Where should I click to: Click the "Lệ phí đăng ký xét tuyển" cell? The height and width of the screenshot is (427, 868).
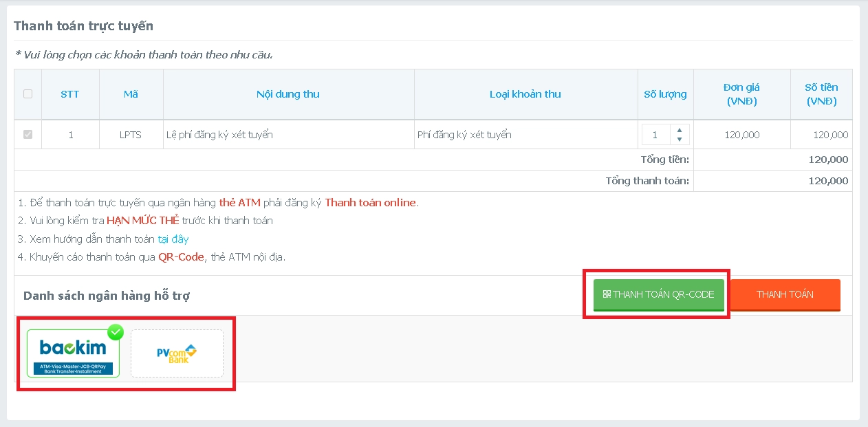click(x=220, y=135)
